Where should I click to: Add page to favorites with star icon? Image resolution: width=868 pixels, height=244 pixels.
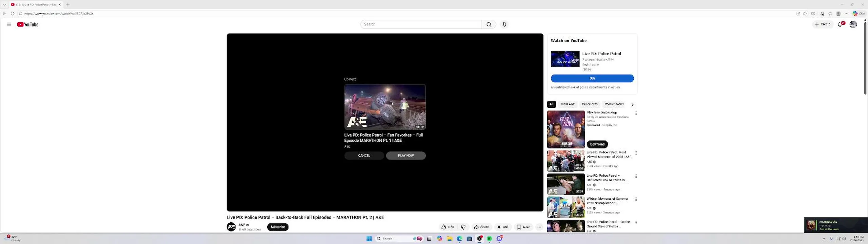coord(805,14)
